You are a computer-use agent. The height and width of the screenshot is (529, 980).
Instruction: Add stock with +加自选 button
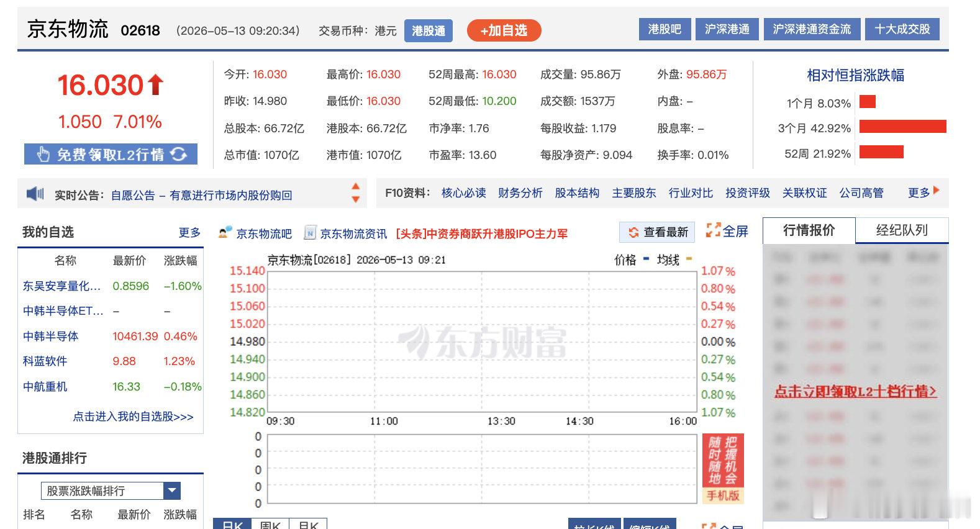click(504, 30)
